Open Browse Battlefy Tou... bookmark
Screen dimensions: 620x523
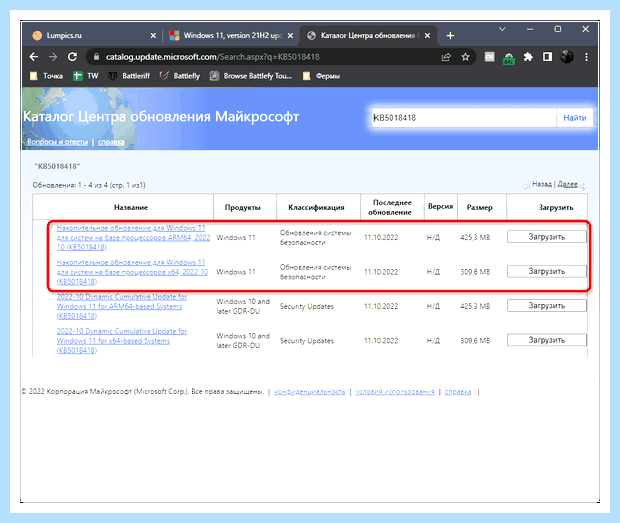click(251, 76)
